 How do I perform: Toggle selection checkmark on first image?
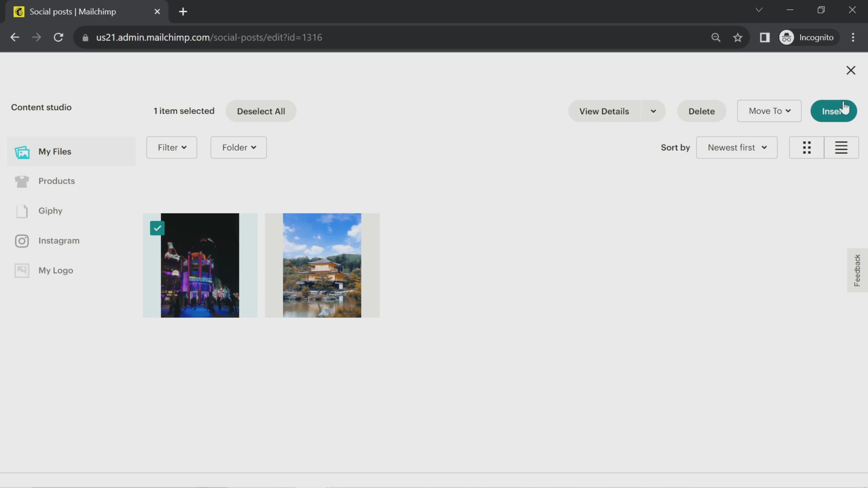click(x=157, y=228)
